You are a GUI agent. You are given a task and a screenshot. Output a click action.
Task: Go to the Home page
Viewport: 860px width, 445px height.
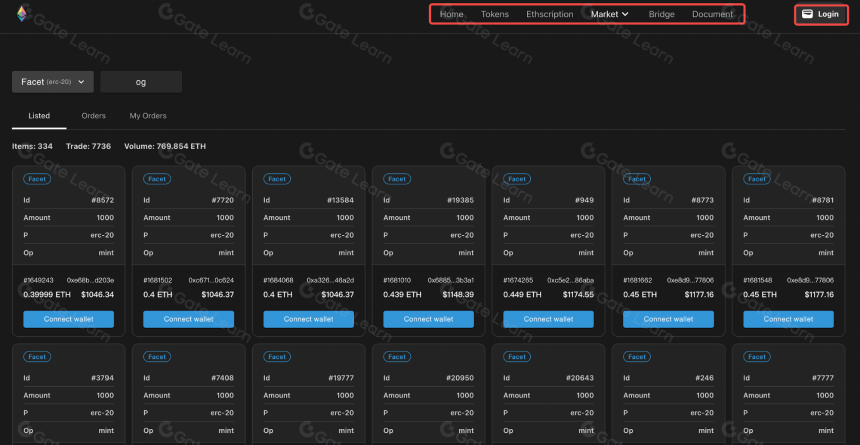coord(451,14)
